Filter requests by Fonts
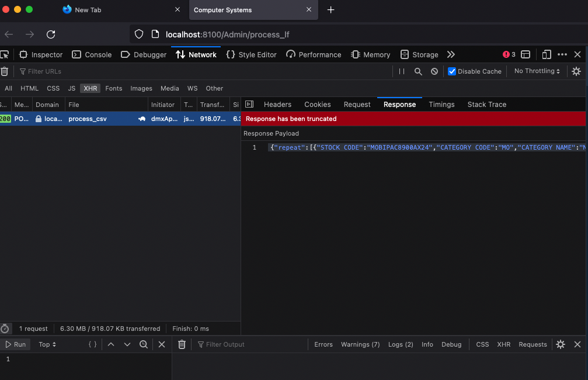Image resolution: width=588 pixels, height=380 pixels. (x=114, y=89)
